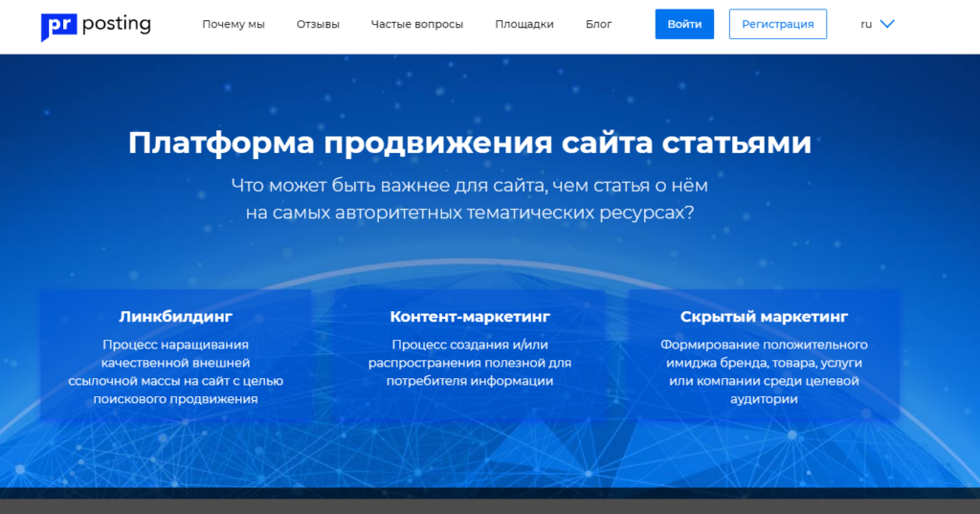Click the "posting" logo text

(117, 24)
